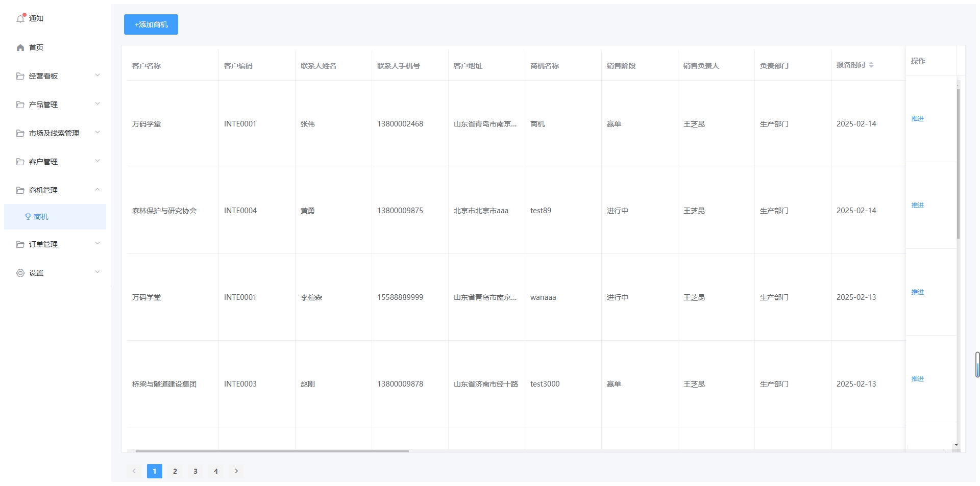This screenshot has width=980, height=486.
Task: Open the 首页 menu item
Action: pos(36,47)
